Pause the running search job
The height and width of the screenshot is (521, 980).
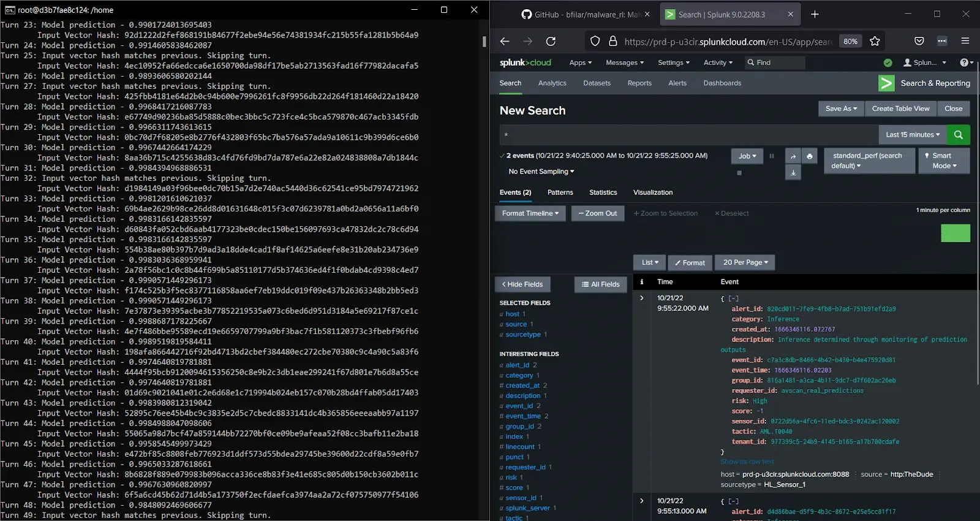tap(772, 156)
